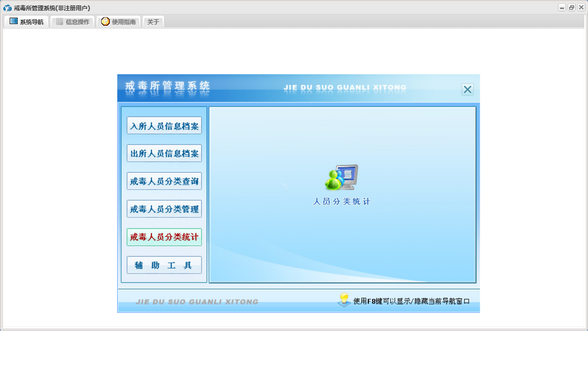Open 戒毒人员分类查询

[x=164, y=181]
